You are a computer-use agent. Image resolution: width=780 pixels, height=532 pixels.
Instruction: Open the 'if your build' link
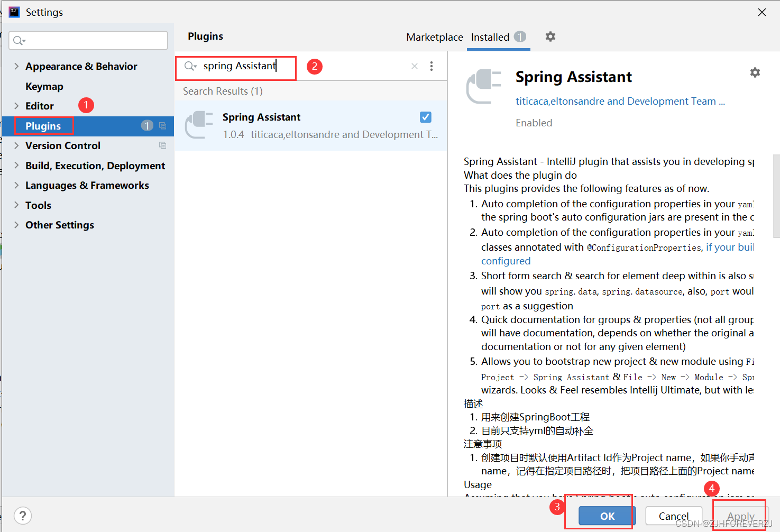(730, 247)
